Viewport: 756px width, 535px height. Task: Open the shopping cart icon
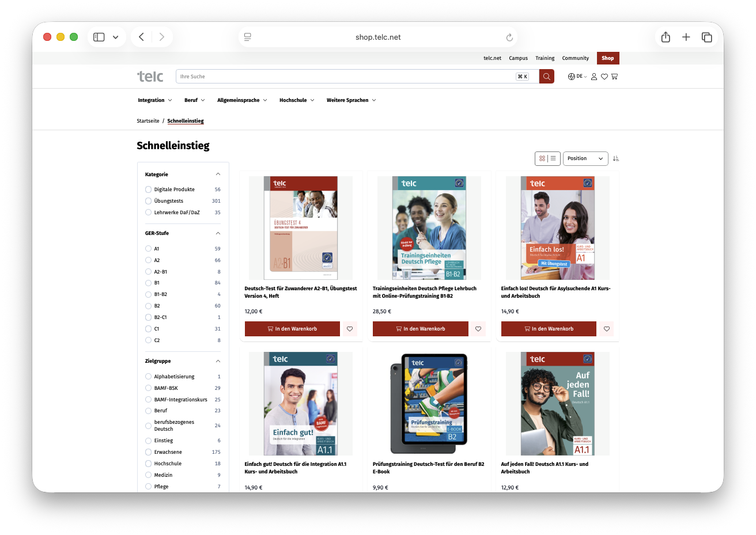(x=614, y=77)
